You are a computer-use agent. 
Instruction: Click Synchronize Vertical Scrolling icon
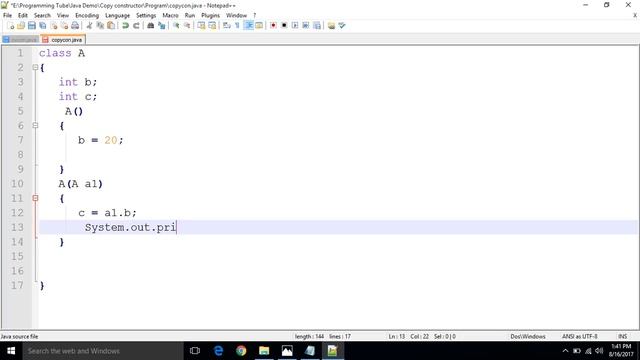(x=201, y=26)
